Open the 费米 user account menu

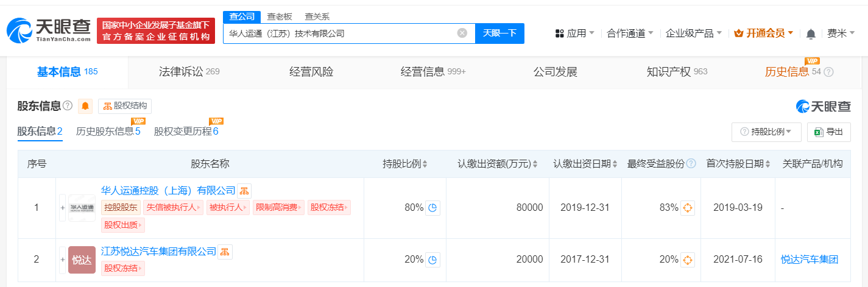(841, 34)
